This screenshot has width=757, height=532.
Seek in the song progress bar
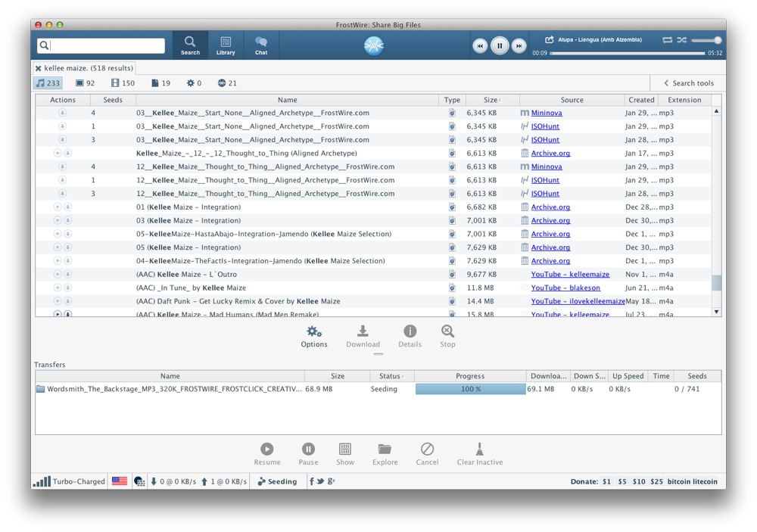pyautogui.click(x=627, y=53)
